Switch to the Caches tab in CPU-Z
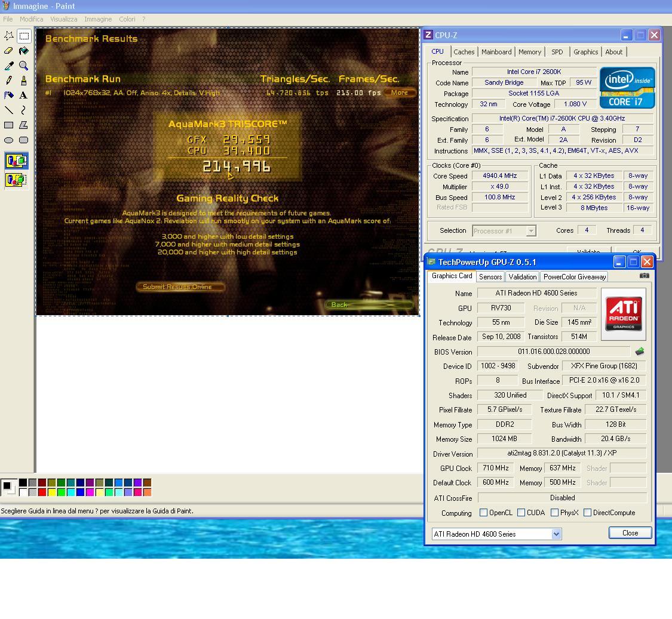The width and height of the screenshot is (672, 619). pos(464,52)
